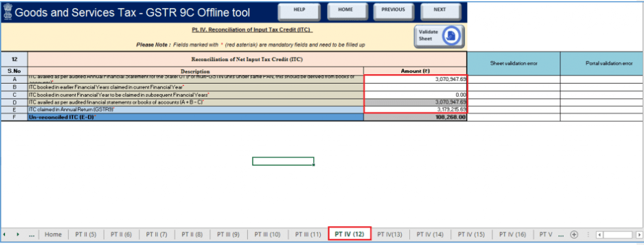
Task: Switch to PT IV(13) sheet tab
Action: point(389,234)
